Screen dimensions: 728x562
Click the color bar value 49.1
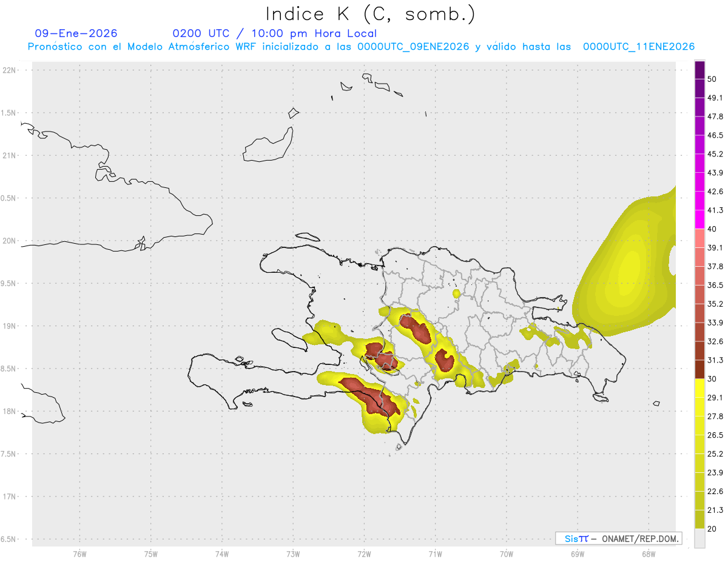coord(715,98)
